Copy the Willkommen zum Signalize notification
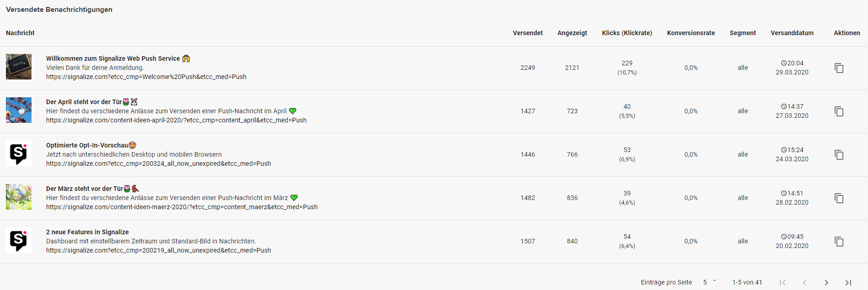 (839, 68)
